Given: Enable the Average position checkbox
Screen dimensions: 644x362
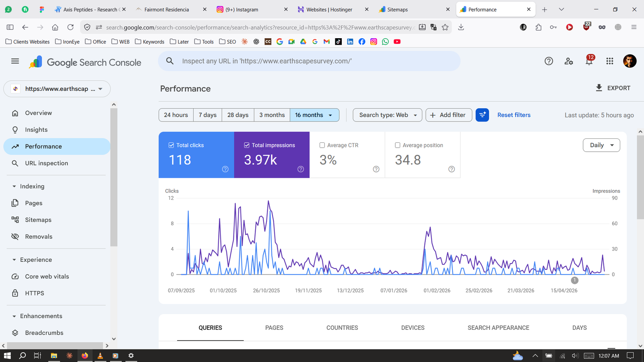Looking at the screenshot, I should (398, 145).
